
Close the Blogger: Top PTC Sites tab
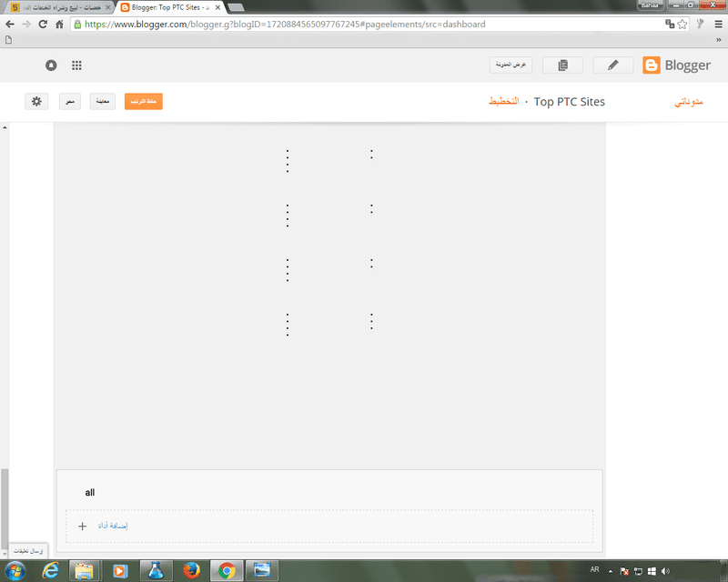[x=217, y=7]
